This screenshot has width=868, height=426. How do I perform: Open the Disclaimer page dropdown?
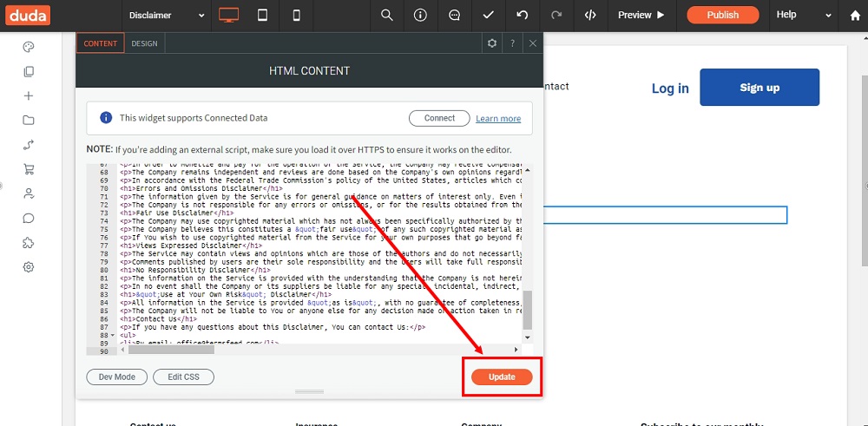(167, 16)
